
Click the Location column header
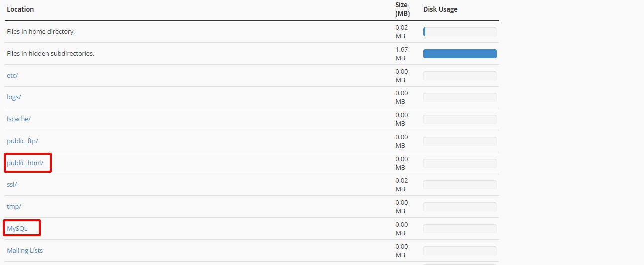[x=20, y=9]
